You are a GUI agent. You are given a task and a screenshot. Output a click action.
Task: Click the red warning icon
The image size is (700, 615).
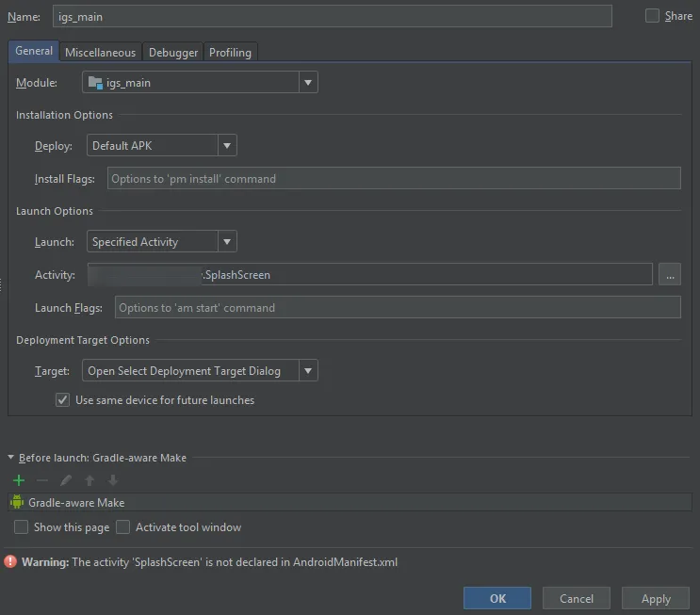click(10, 562)
